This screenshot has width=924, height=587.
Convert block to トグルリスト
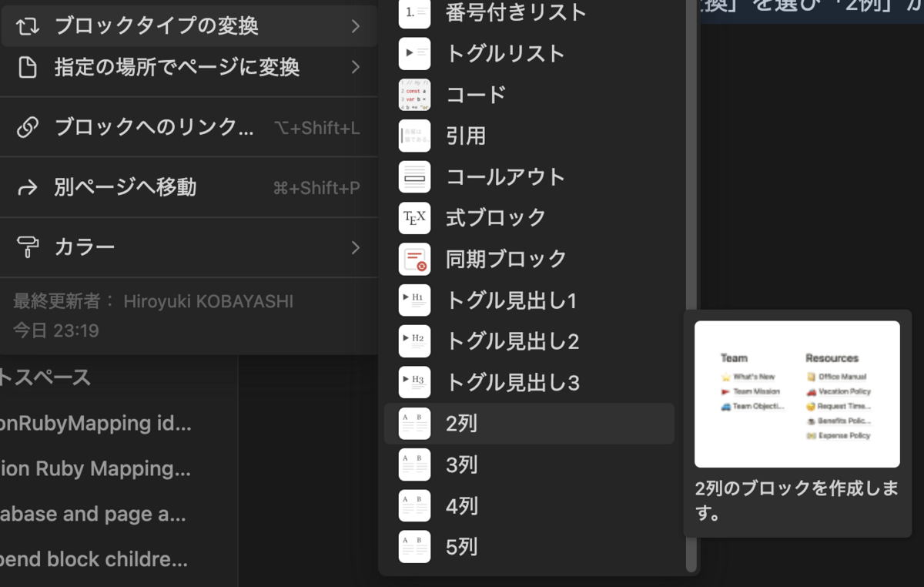pos(529,53)
